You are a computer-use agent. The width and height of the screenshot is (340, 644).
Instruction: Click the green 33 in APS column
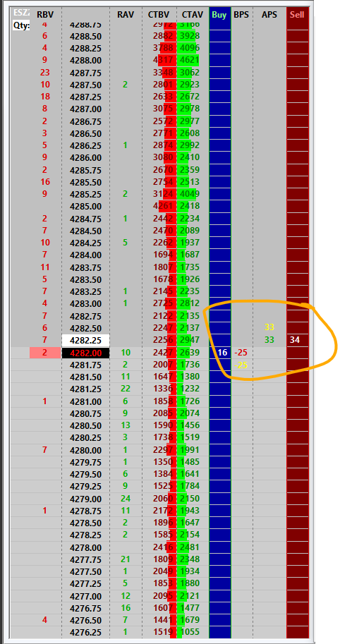coord(269,340)
